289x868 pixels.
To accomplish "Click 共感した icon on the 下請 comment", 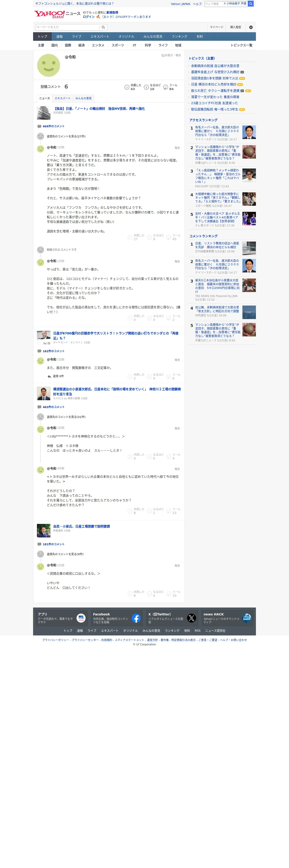I will coord(130,511).
